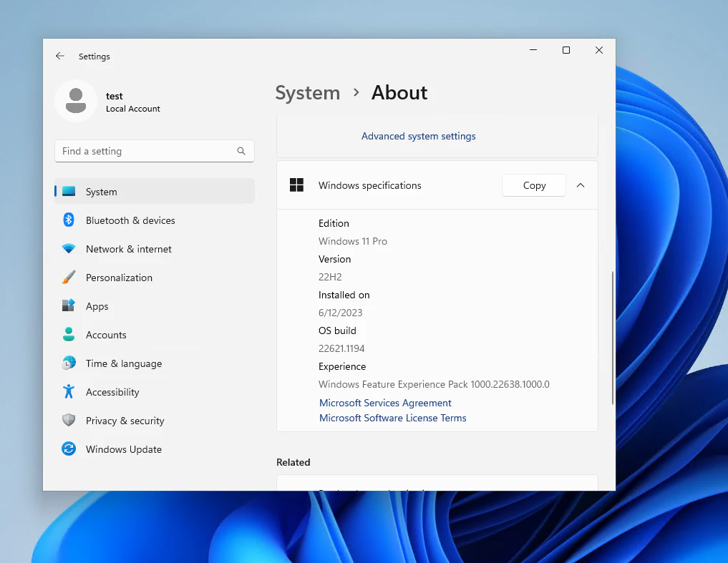
Task: Open Time & language settings
Action: pos(155,363)
